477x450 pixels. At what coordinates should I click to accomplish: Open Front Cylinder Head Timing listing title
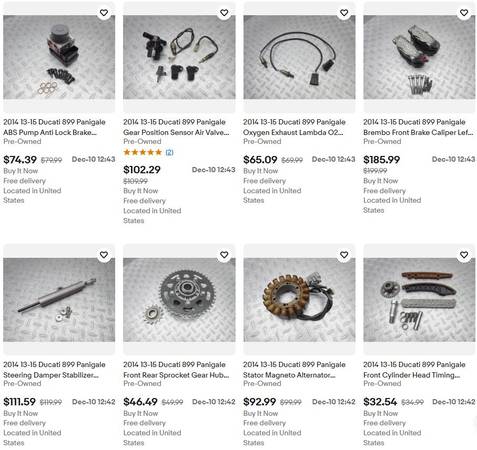pos(414,369)
